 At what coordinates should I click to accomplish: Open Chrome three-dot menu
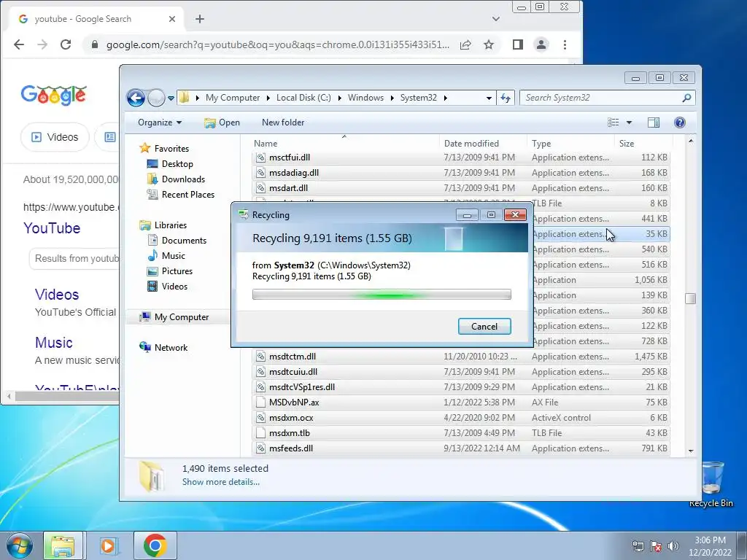point(565,44)
